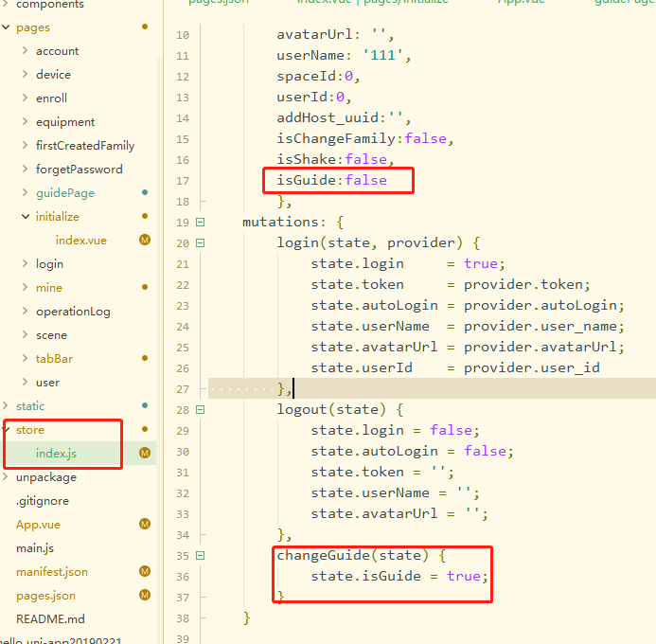This screenshot has height=644, width=656.
Task: Click the modified M badge beside App.vue
Action: pyautogui.click(x=145, y=524)
